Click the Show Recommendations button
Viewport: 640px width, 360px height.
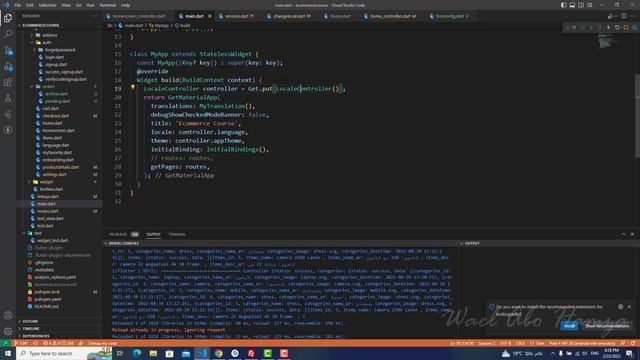607,325
